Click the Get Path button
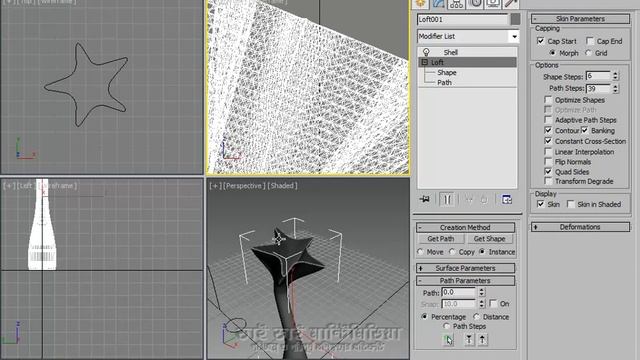This screenshot has height=360, width=640. [x=441, y=239]
